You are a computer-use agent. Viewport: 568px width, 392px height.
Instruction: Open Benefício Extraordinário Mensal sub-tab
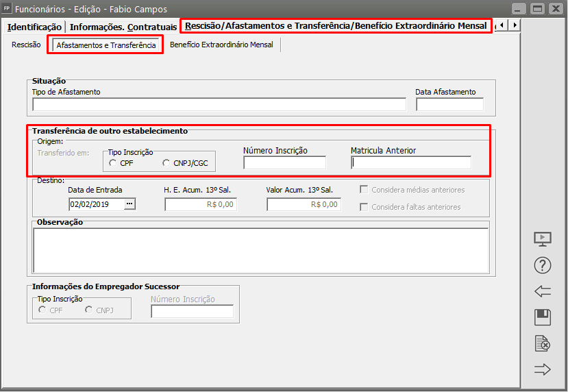[221, 45]
